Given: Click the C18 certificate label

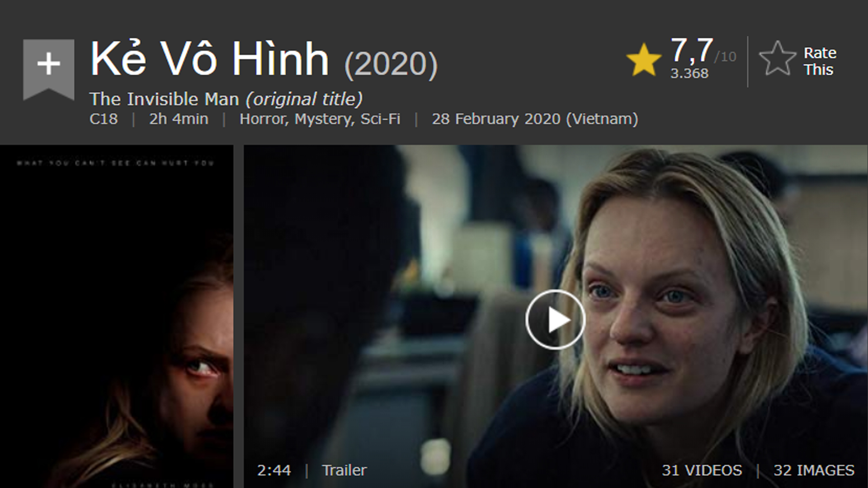Looking at the screenshot, I should tap(104, 119).
